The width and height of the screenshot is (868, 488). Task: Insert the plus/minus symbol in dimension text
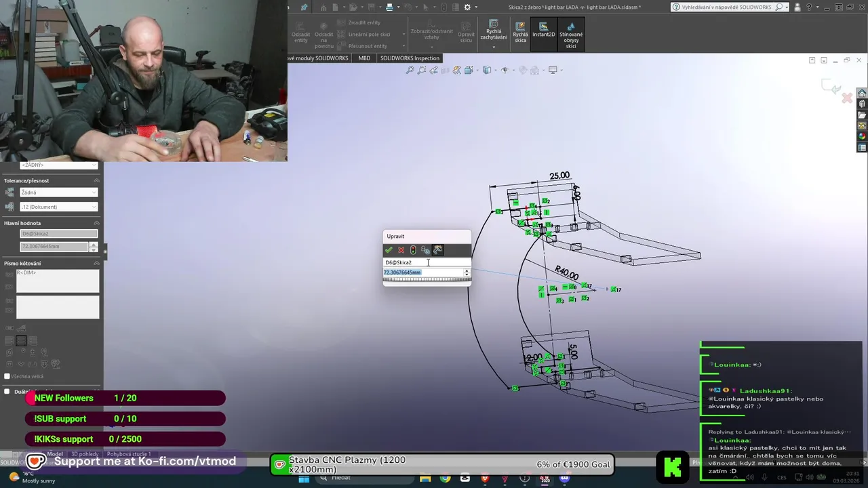tap(33, 353)
